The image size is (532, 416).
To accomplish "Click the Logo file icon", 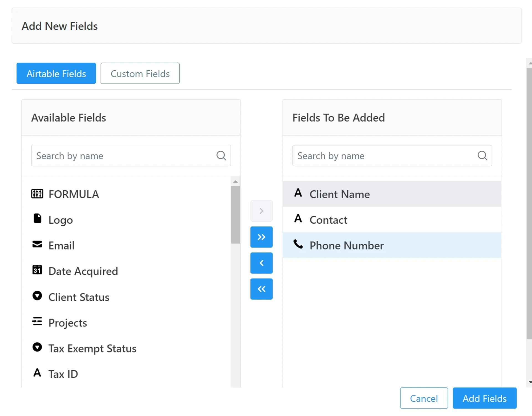I will pos(37,218).
